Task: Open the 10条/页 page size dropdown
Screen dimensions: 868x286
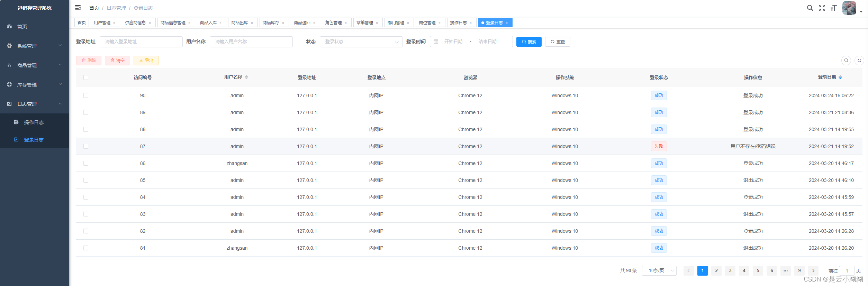Action: (x=659, y=270)
